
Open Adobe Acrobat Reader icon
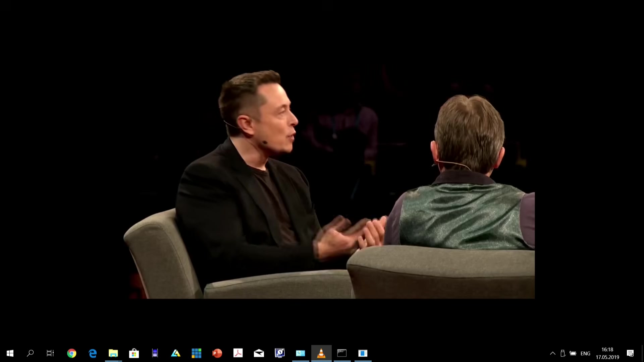tap(238, 353)
